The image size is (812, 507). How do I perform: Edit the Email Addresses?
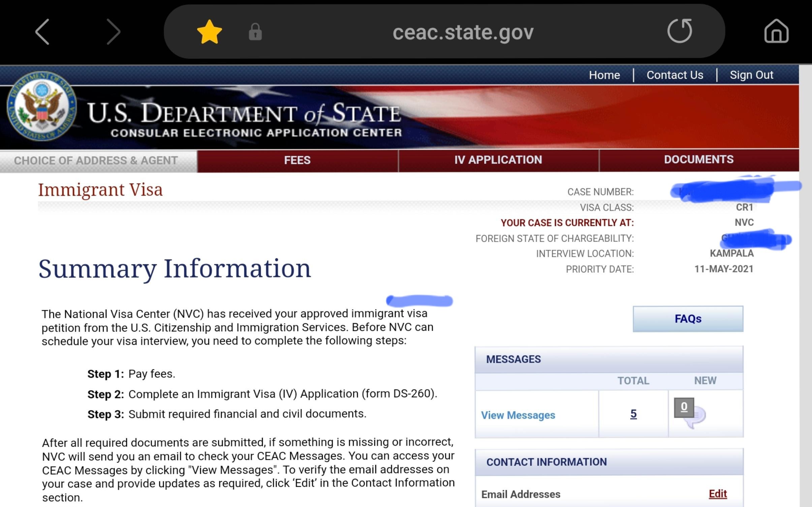[x=718, y=494]
